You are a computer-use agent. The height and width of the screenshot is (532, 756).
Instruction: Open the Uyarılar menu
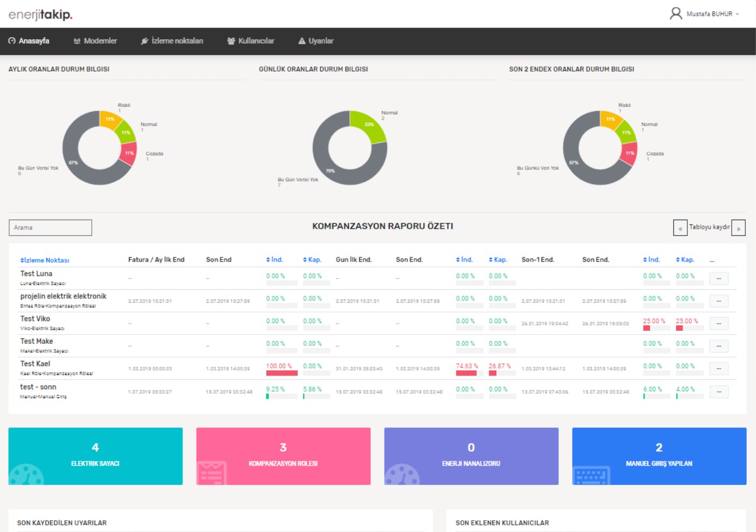click(316, 41)
